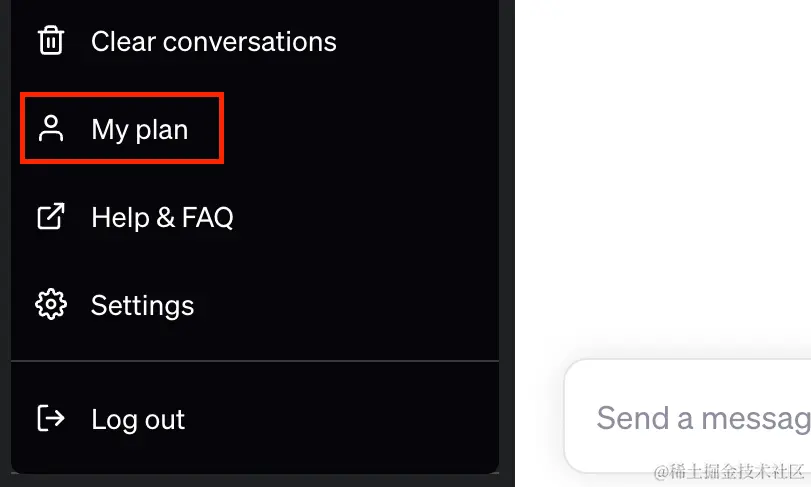Click the word "out" beside the exit icon
This screenshot has height=487, width=811.
(x=165, y=419)
